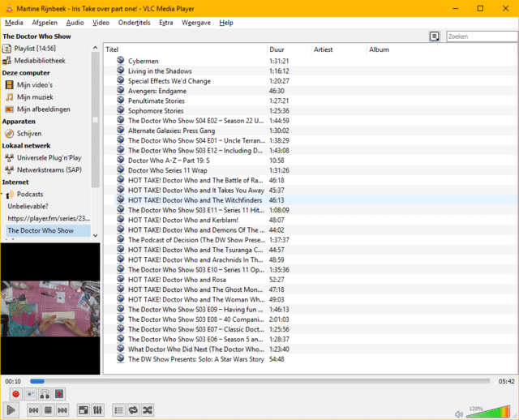The width and height of the screenshot is (519, 420).
Task: Toggle random shuffle playback
Action: coord(148,410)
